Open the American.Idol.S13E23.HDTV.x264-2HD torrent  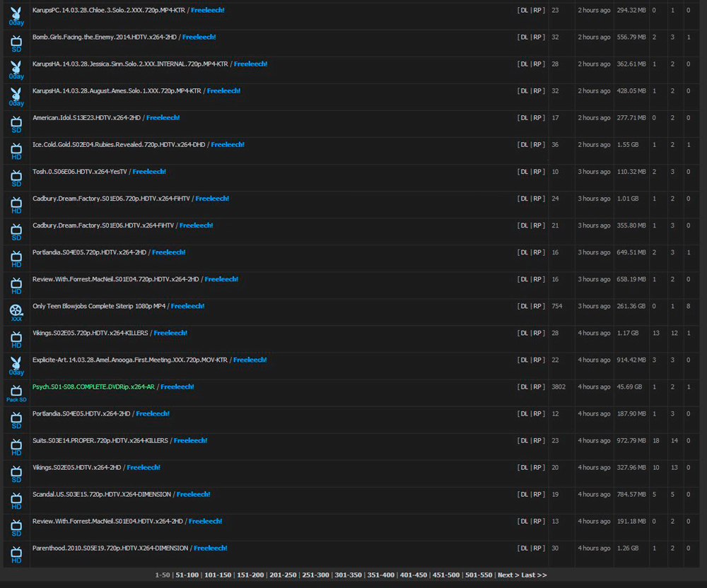pos(86,117)
